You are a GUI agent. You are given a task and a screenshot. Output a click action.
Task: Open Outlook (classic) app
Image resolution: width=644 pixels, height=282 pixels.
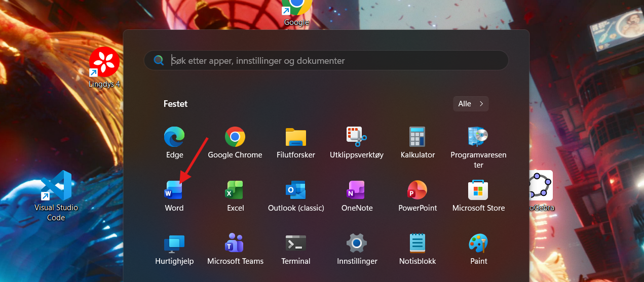click(x=296, y=190)
